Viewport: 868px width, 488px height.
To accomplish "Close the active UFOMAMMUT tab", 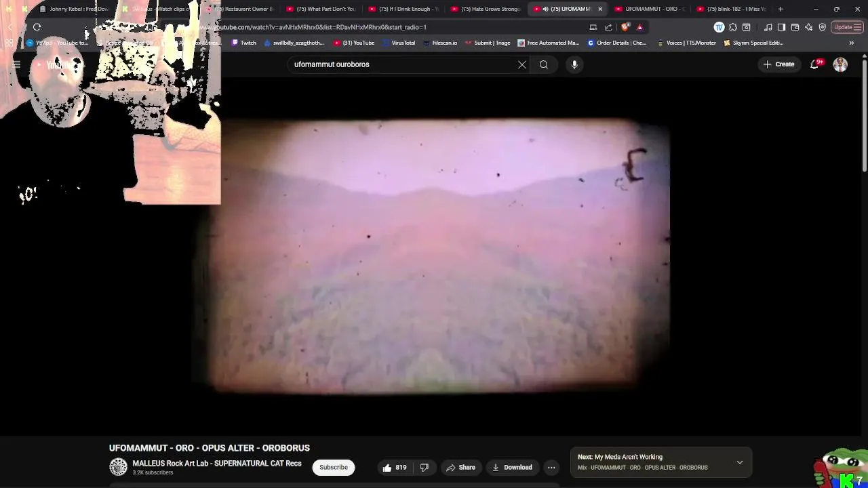I will point(600,9).
